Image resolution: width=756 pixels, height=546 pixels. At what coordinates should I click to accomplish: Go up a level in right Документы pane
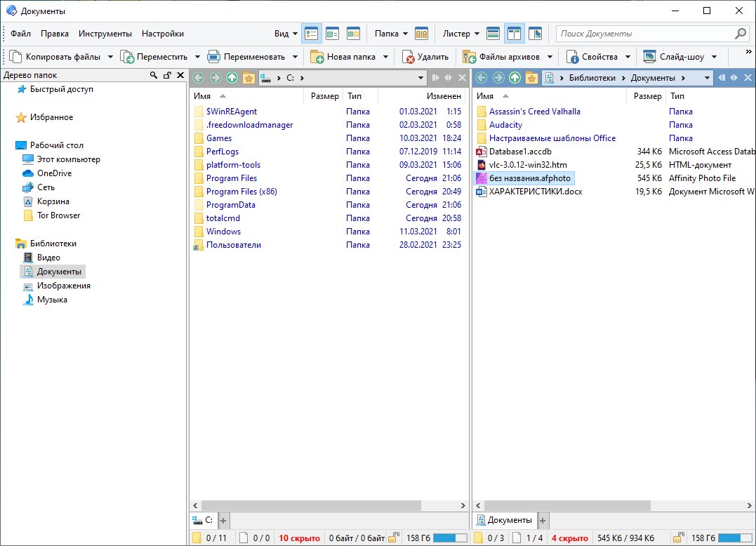(x=515, y=78)
